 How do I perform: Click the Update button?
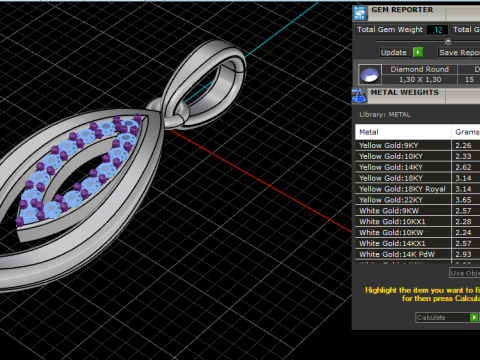pos(394,52)
